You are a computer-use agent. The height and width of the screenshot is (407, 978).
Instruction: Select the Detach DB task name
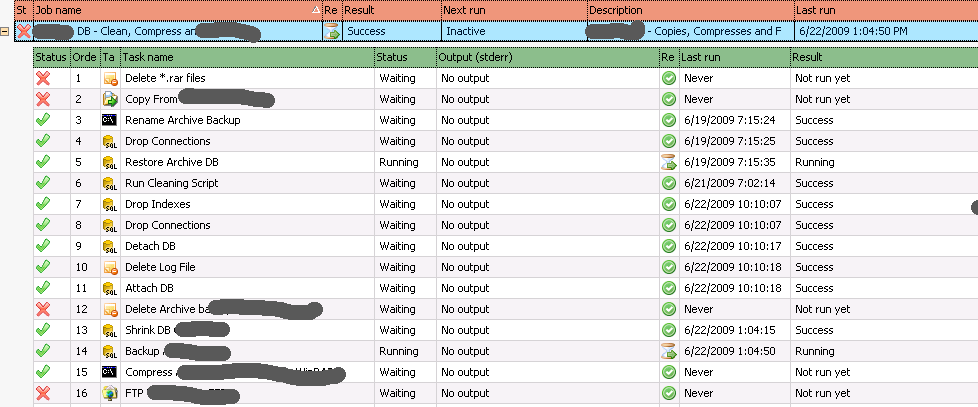point(150,246)
